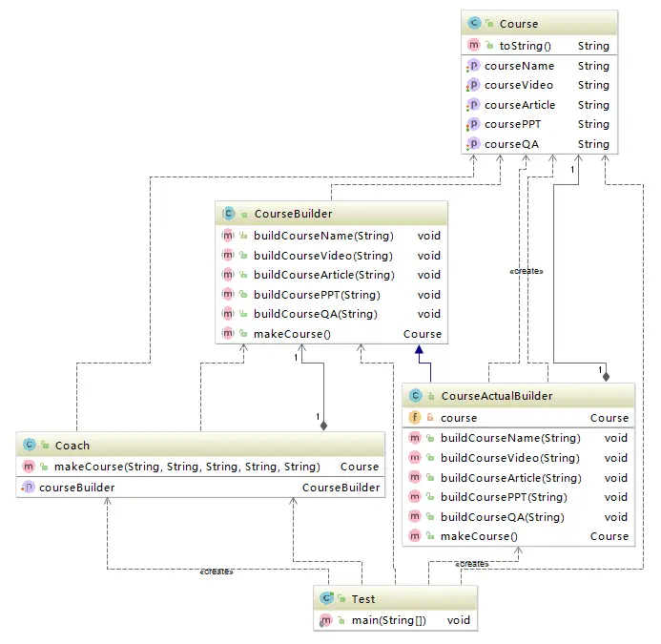The image size is (661, 644).
Task: Select buildCourseQA(String) in CourseActualBuilder
Action: (503, 517)
